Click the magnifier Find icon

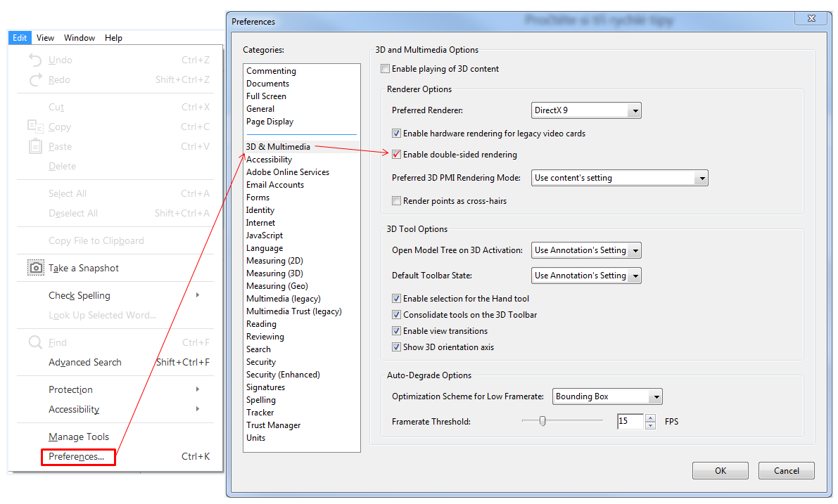click(x=35, y=342)
